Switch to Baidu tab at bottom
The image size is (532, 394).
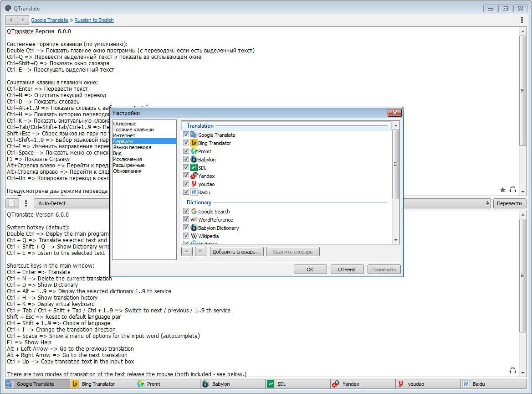click(494, 384)
